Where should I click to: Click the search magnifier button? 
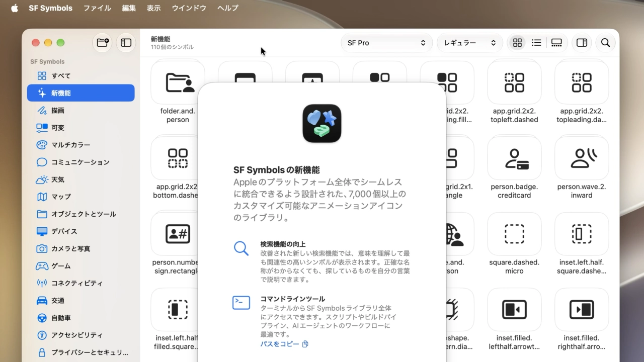[x=605, y=43]
